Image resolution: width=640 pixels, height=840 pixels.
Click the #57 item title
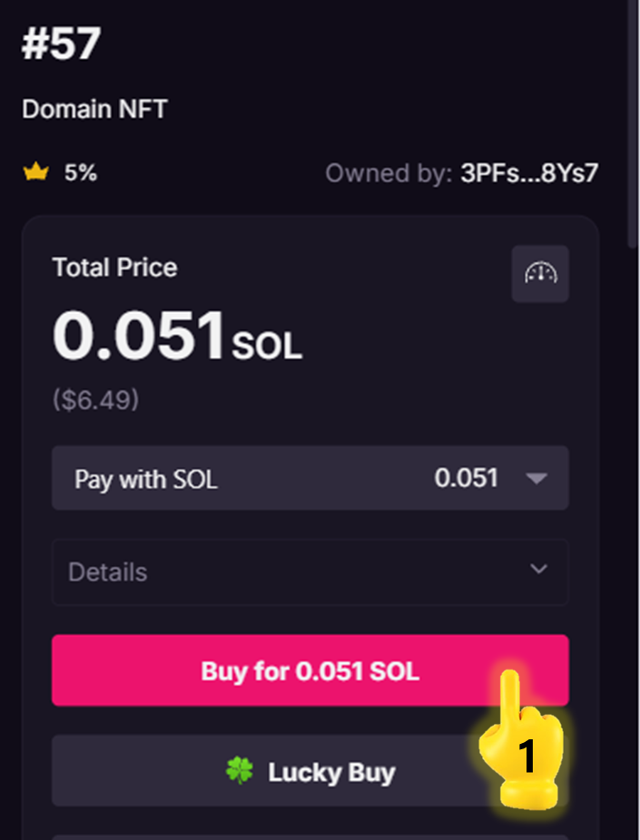click(x=61, y=44)
